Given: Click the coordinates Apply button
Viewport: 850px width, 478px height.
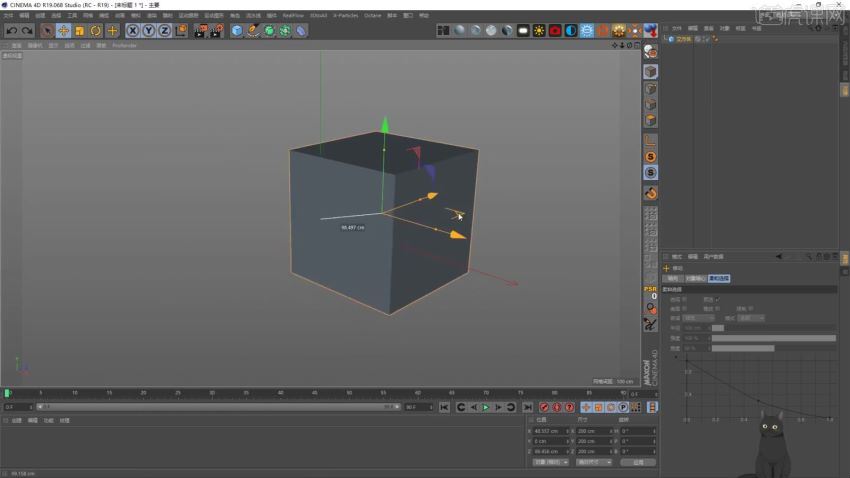Looking at the screenshot, I should pyautogui.click(x=638, y=462).
